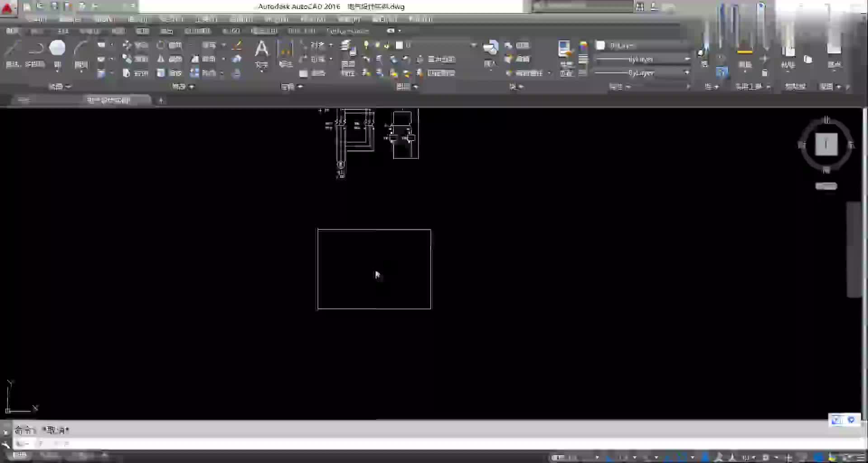Click the Explode tool icon

(237, 59)
